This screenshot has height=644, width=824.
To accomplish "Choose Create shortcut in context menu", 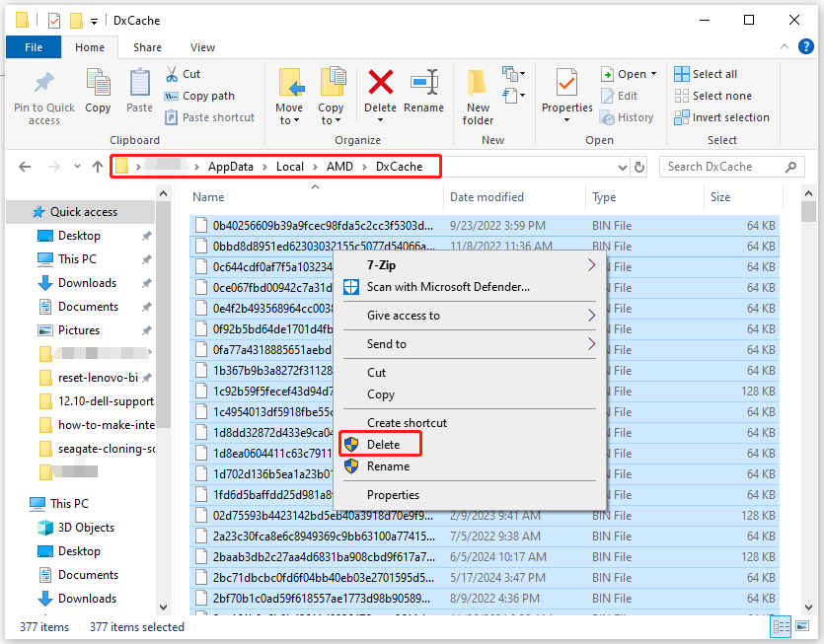I will [407, 423].
